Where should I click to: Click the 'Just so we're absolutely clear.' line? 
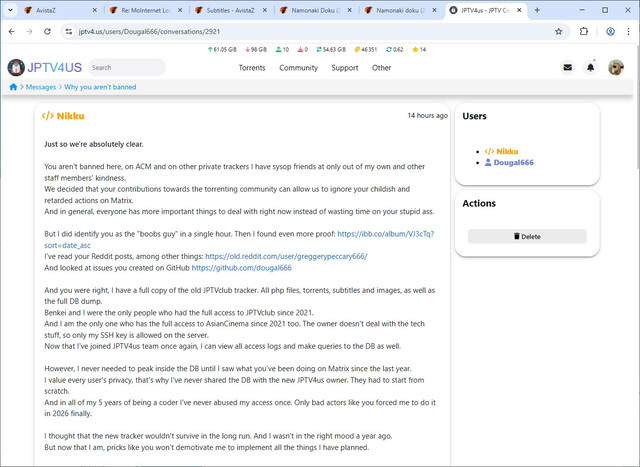point(94,144)
